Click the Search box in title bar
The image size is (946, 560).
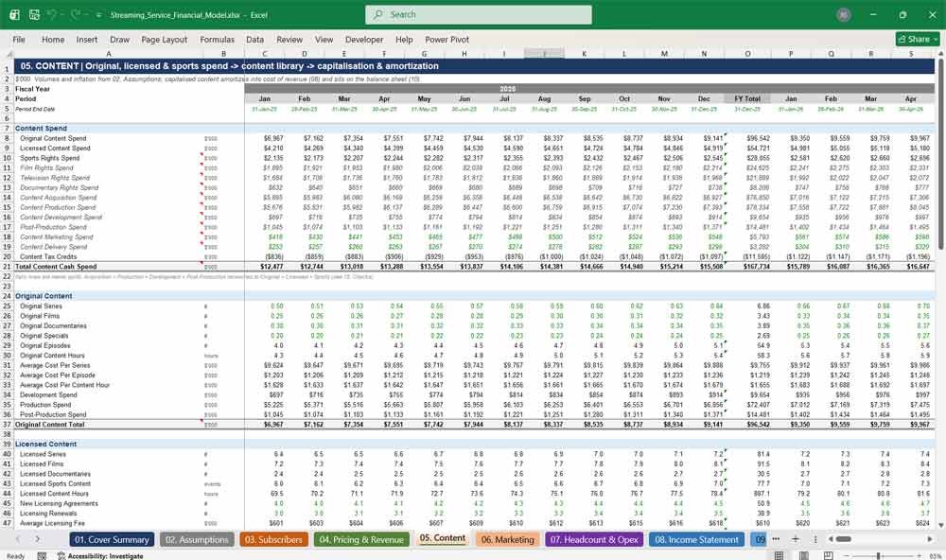479,14
